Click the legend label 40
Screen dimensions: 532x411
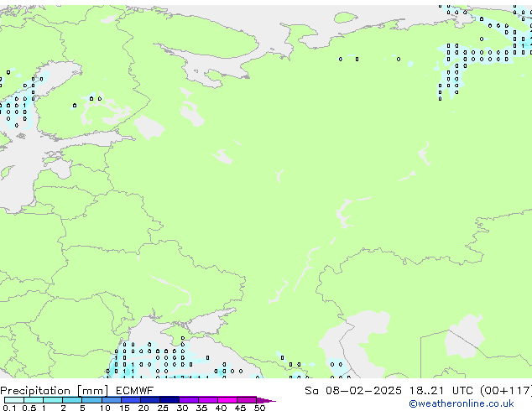pos(221,408)
